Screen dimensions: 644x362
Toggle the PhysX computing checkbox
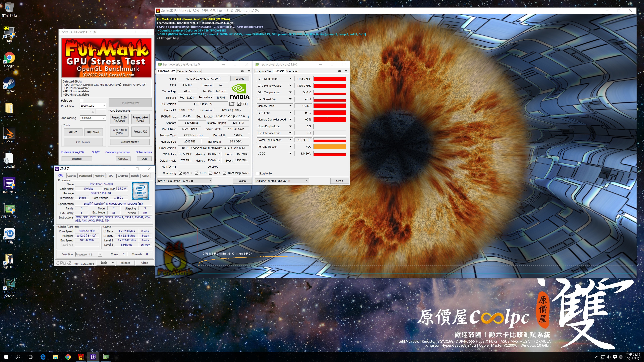[x=210, y=173]
